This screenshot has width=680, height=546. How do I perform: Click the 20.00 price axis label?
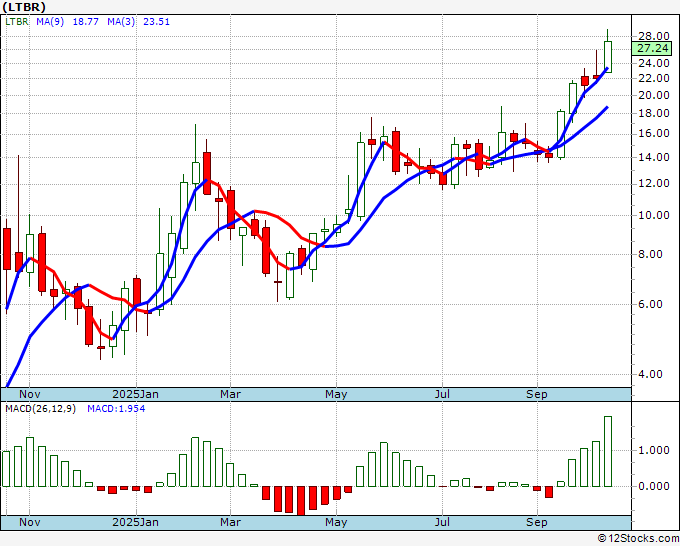pyautogui.click(x=654, y=95)
